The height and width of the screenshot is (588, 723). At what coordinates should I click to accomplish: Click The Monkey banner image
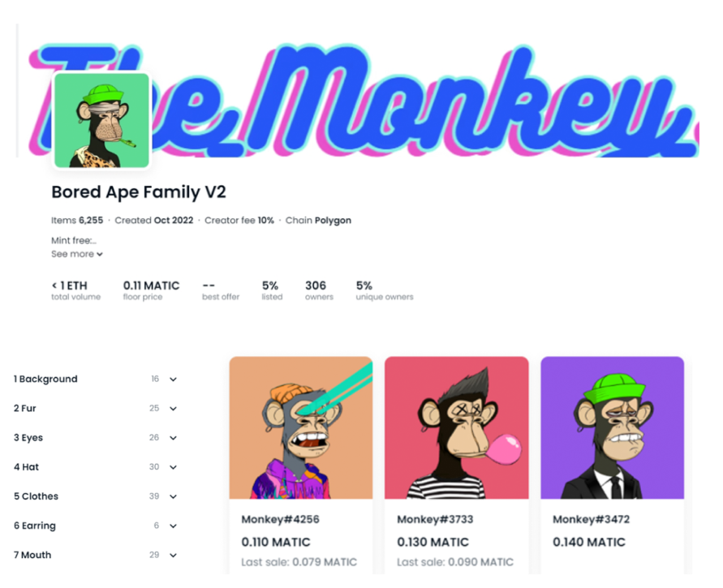point(364,99)
